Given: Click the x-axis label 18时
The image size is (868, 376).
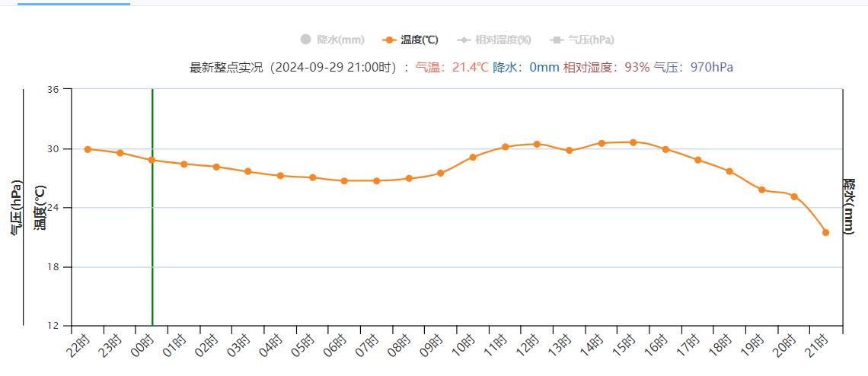Looking at the screenshot, I should coord(722,346).
